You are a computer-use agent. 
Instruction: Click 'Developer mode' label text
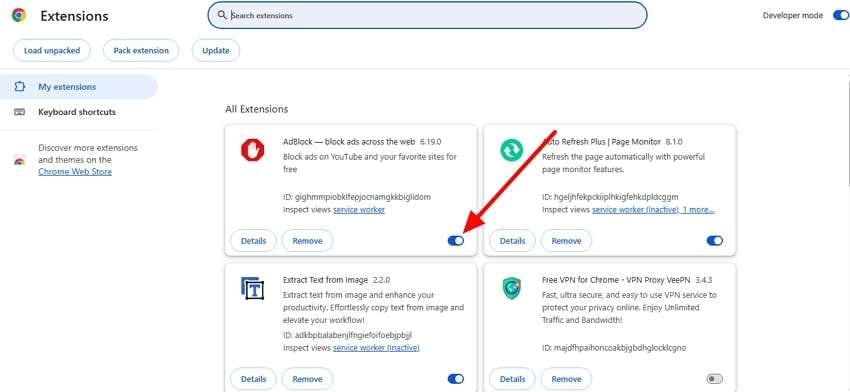pyautogui.click(x=793, y=15)
